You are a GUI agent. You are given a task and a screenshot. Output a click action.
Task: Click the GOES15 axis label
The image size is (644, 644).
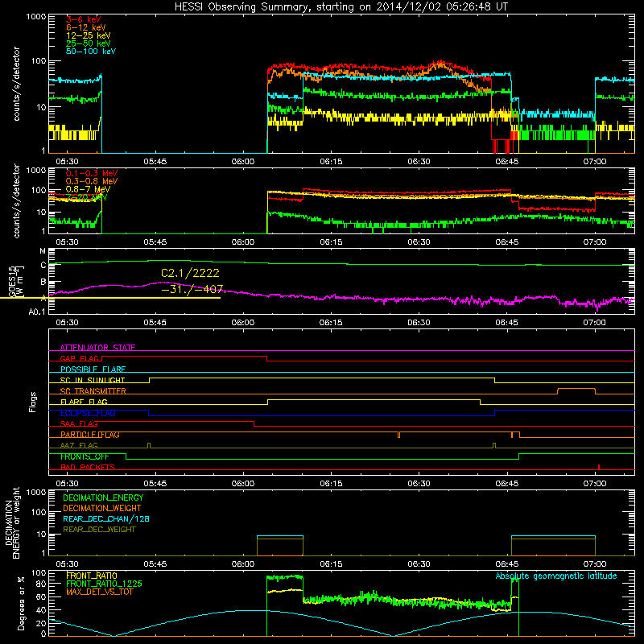click(12, 282)
